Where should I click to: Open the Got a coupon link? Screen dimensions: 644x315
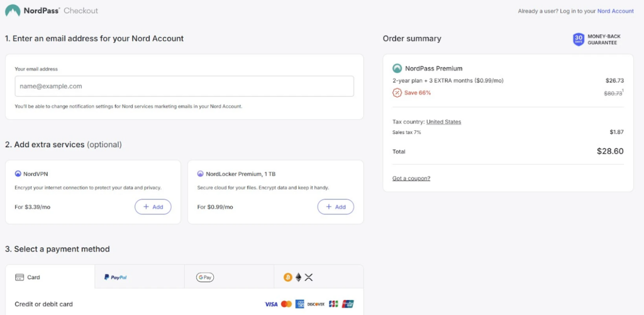point(411,178)
